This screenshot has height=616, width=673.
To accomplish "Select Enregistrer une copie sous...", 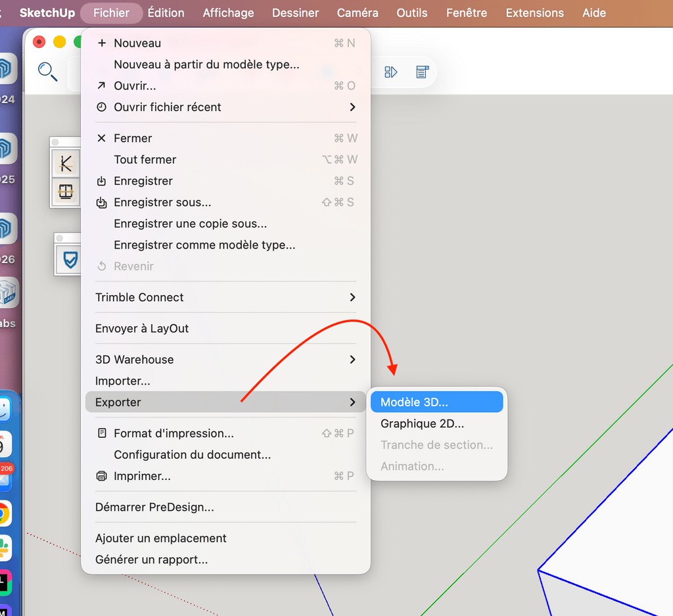I will pos(226,224).
